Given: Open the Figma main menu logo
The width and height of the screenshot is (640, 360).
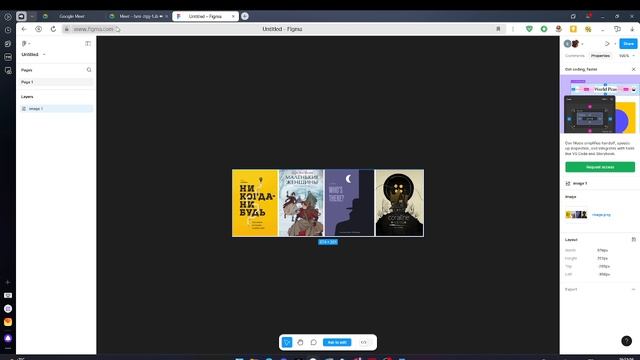Looking at the screenshot, I should click(24, 43).
